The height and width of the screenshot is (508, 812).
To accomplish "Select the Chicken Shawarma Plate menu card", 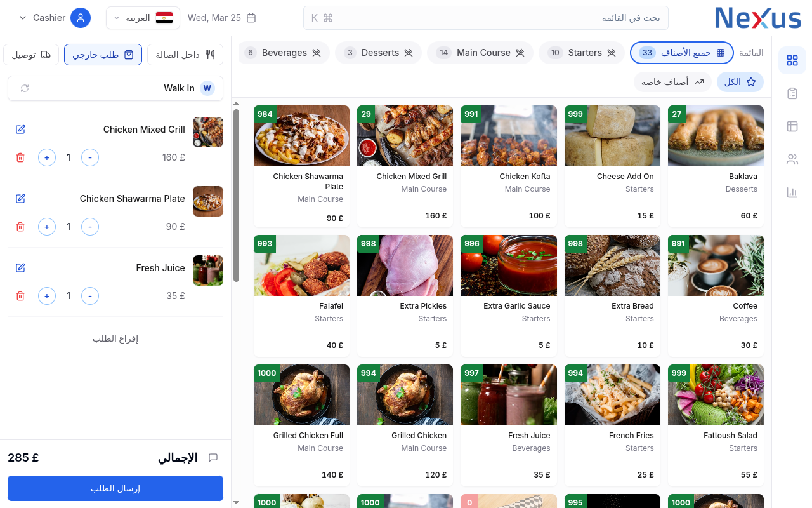I will pyautogui.click(x=301, y=166).
